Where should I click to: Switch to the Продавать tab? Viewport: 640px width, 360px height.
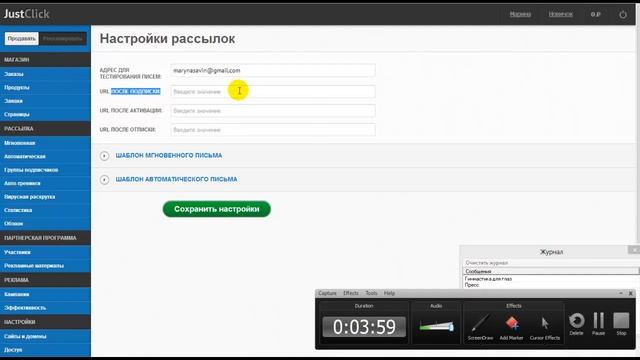point(22,39)
